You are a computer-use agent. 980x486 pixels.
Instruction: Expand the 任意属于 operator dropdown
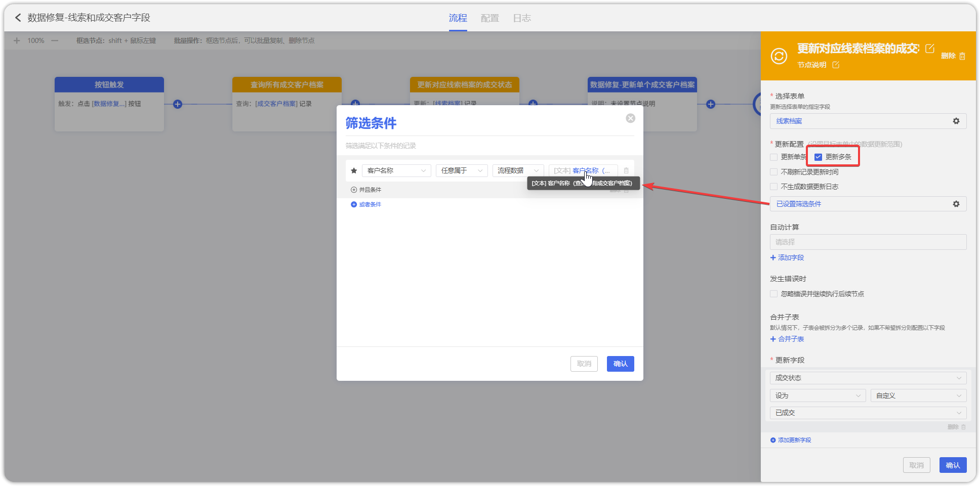pyautogui.click(x=461, y=171)
